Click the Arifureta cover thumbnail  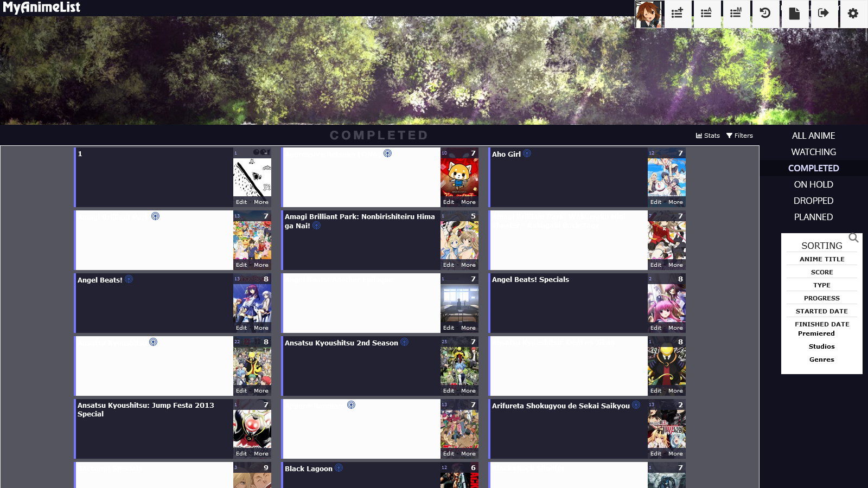(x=667, y=429)
